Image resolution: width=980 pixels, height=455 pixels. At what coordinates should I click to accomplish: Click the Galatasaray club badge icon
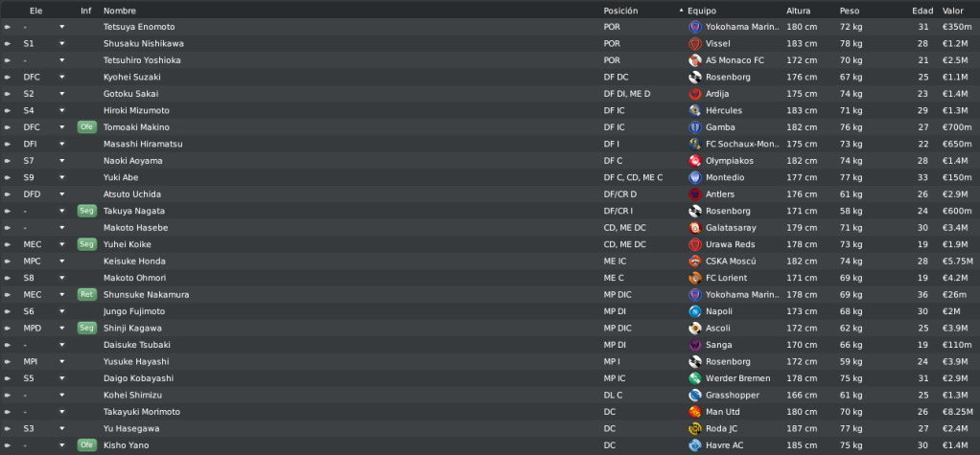point(694,228)
